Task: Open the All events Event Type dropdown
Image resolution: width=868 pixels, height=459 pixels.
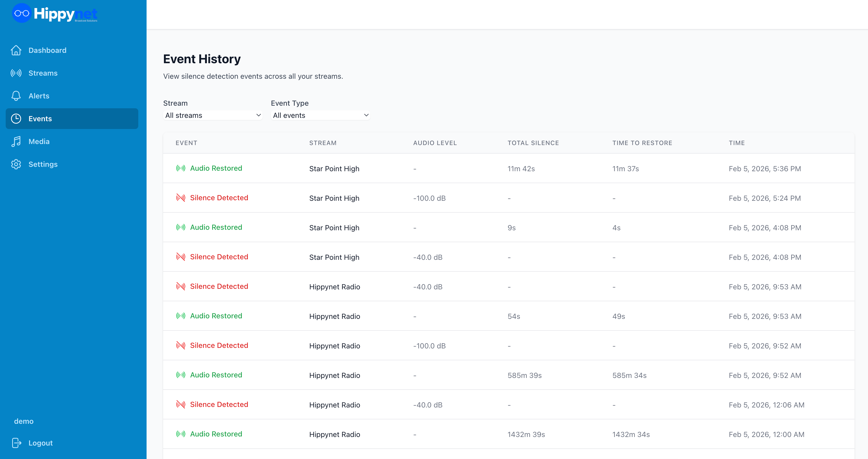Action: point(320,115)
